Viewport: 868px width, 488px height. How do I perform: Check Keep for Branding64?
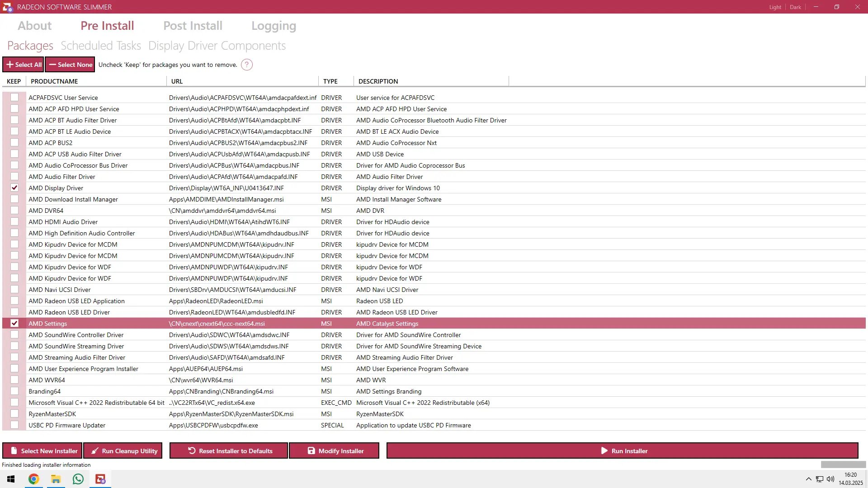[14, 391]
